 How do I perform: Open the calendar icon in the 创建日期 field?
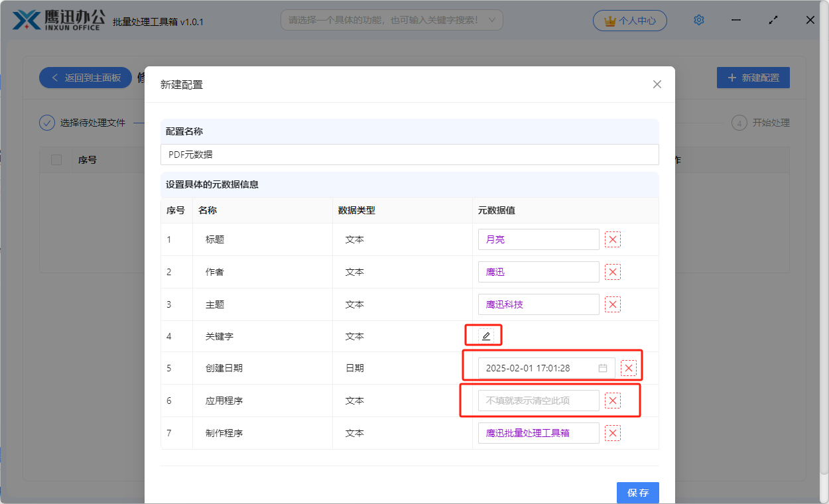tap(603, 368)
